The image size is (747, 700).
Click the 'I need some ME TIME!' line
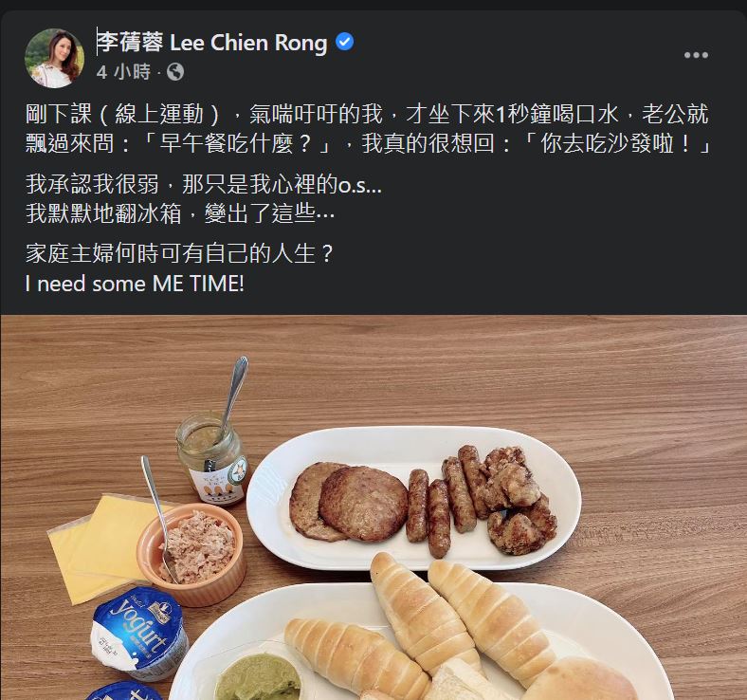pyautogui.click(x=135, y=284)
